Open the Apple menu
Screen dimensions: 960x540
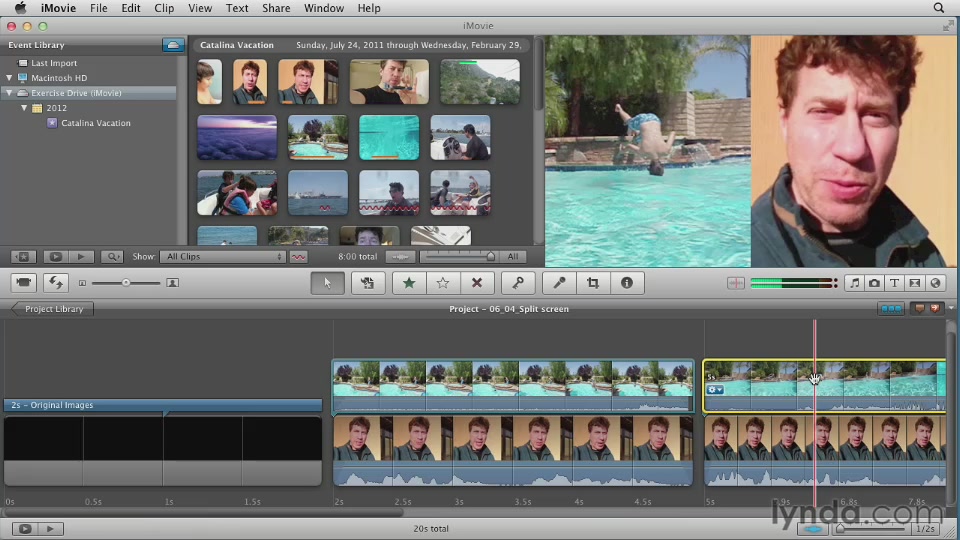coord(20,8)
